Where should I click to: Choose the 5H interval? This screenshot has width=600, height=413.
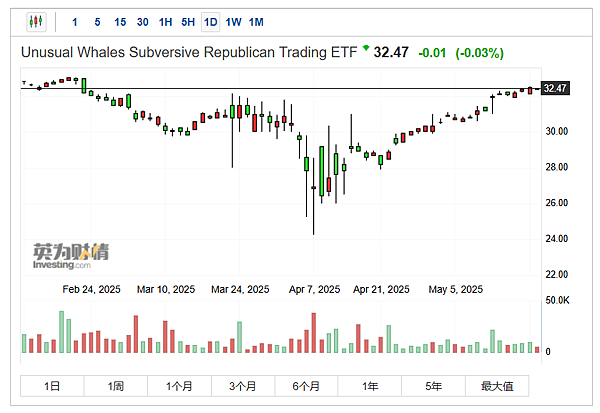(188, 22)
